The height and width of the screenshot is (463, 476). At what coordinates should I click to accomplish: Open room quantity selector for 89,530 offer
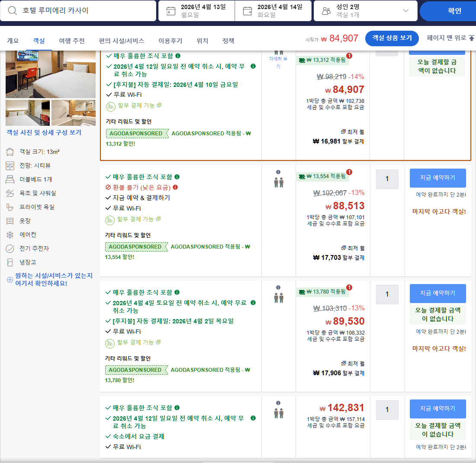(x=387, y=294)
